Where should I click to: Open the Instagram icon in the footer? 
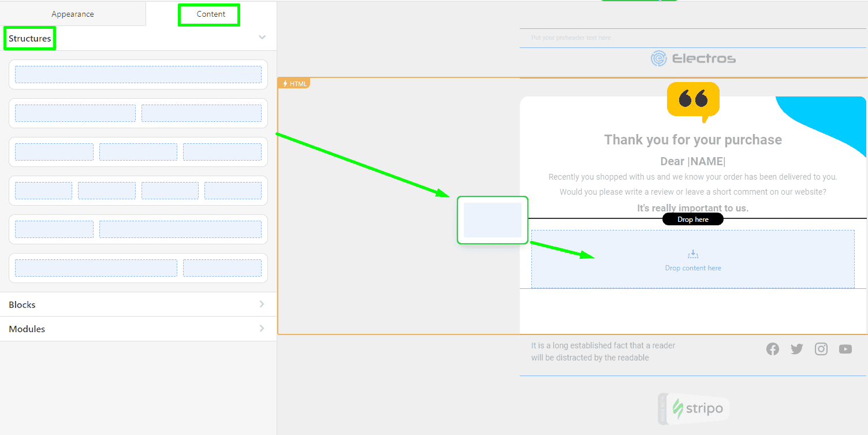(x=821, y=349)
